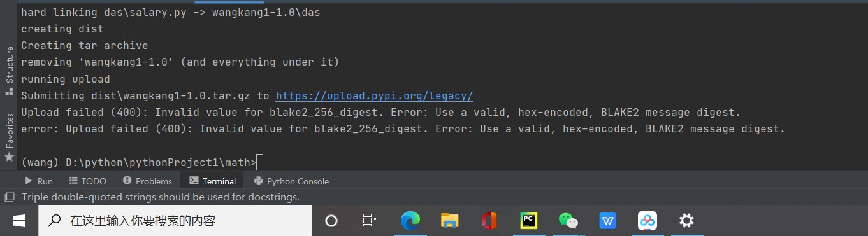Switch to PyCharm taskbar icon
The width and height of the screenshot is (868, 236).
[529, 221]
